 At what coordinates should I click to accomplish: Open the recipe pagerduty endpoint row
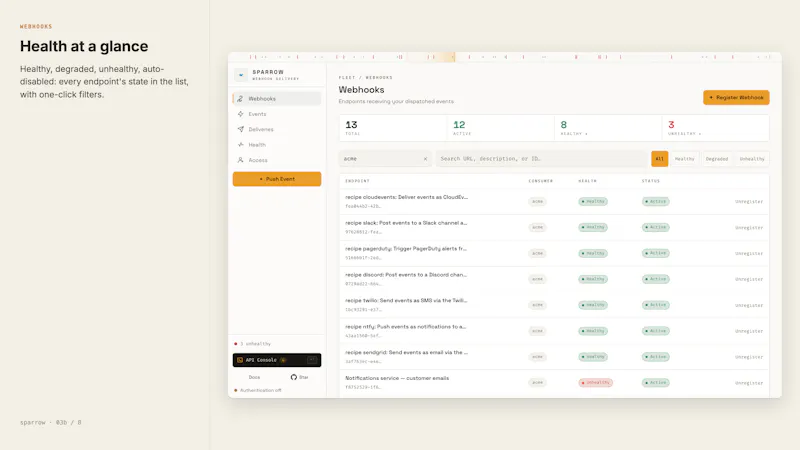click(x=554, y=253)
